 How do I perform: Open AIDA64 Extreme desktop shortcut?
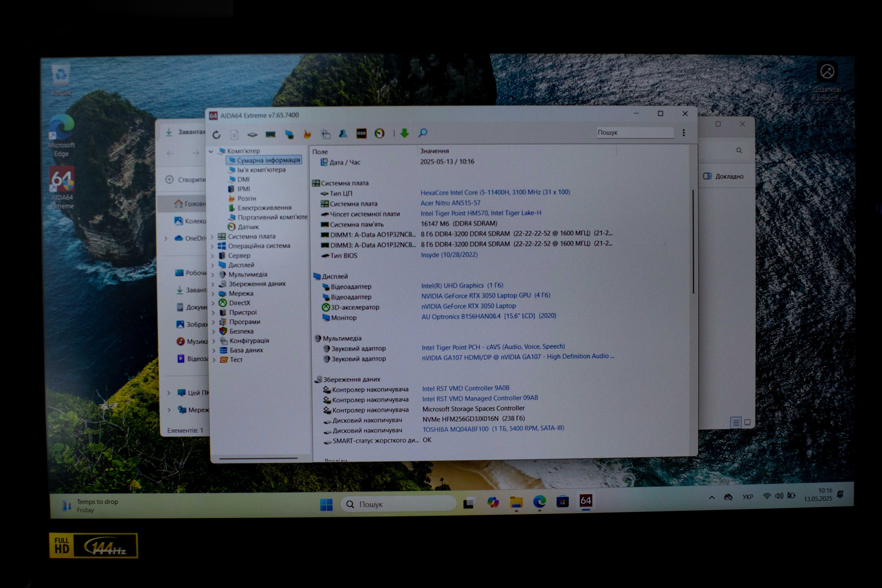pyautogui.click(x=62, y=188)
